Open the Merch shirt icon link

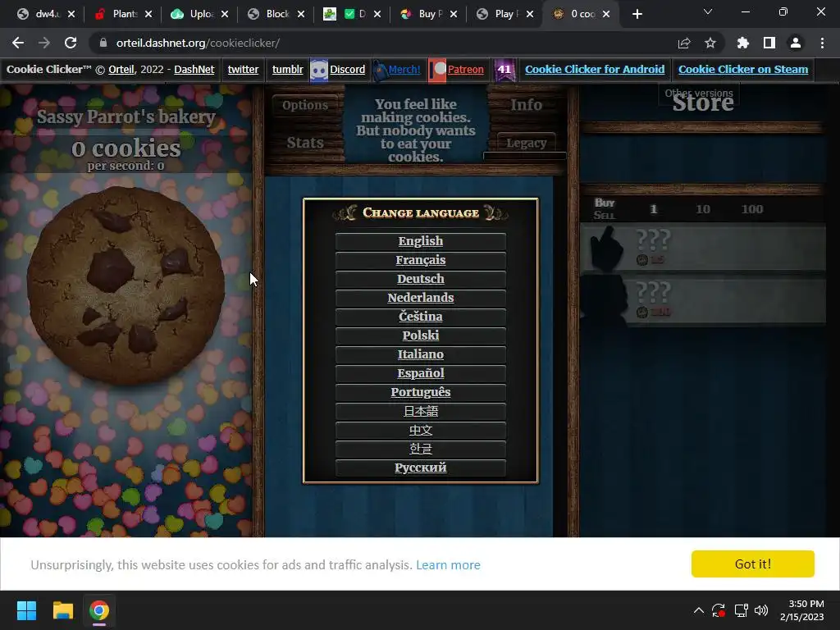[x=380, y=71]
